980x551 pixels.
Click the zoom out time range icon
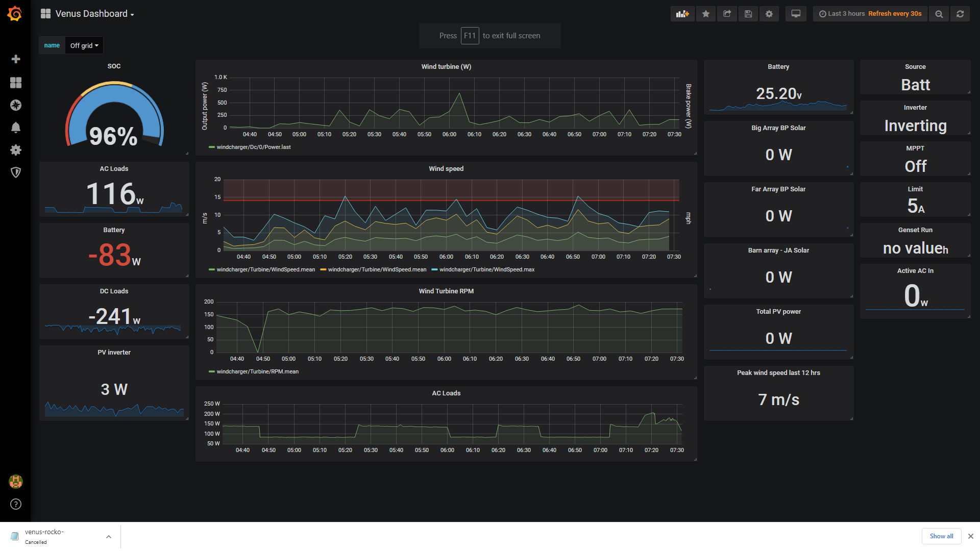click(x=939, y=14)
